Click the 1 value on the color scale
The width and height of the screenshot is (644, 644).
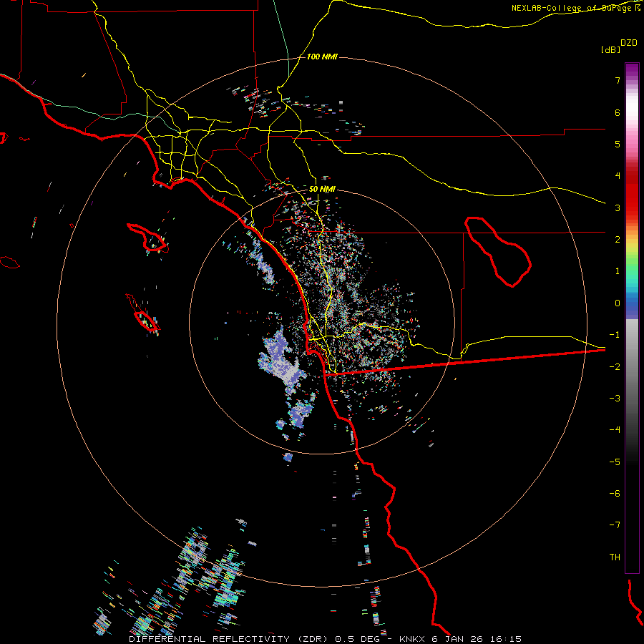coord(618,271)
